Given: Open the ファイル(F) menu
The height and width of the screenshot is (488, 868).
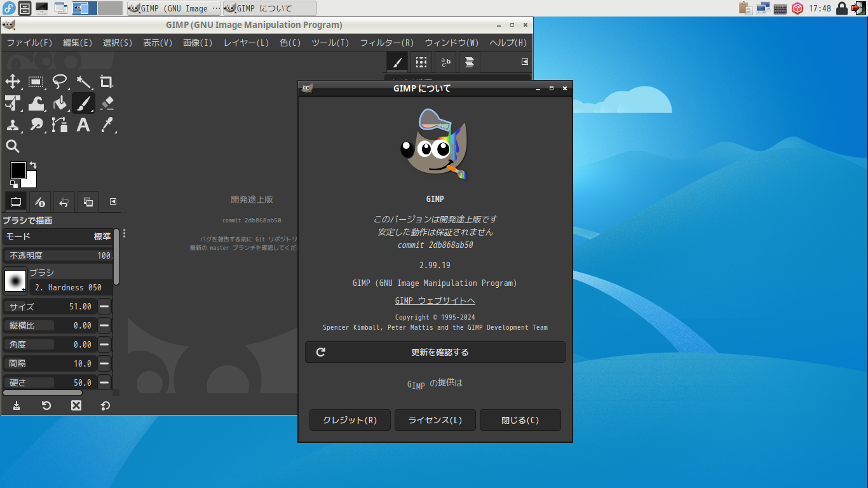Looking at the screenshot, I should click(x=29, y=43).
